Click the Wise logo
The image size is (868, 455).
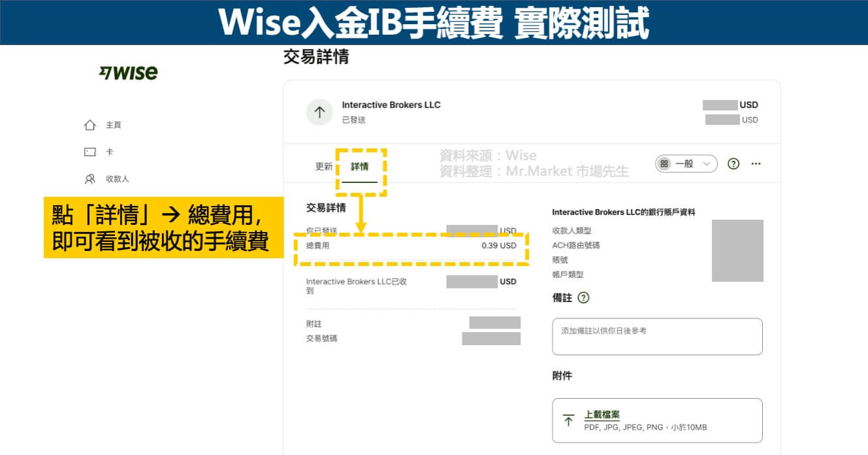(x=128, y=73)
